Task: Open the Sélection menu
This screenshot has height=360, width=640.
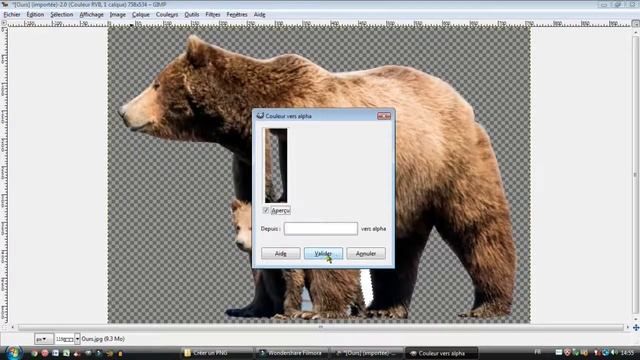Action: [62, 14]
